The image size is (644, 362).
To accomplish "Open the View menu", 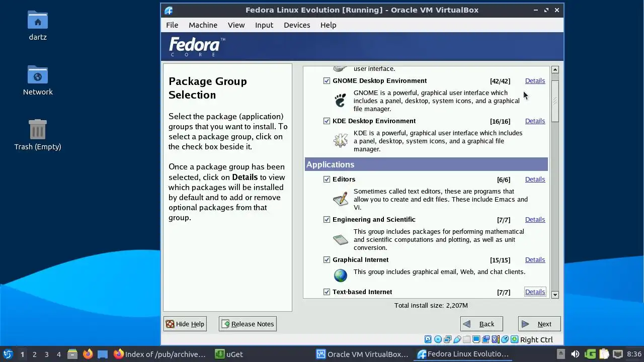I will coord(236,25).
